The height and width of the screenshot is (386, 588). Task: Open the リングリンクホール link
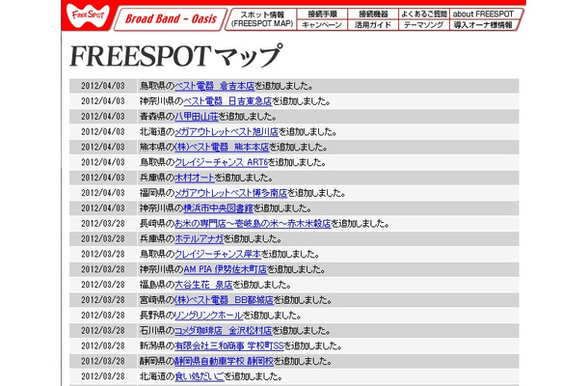coord(209,316)
